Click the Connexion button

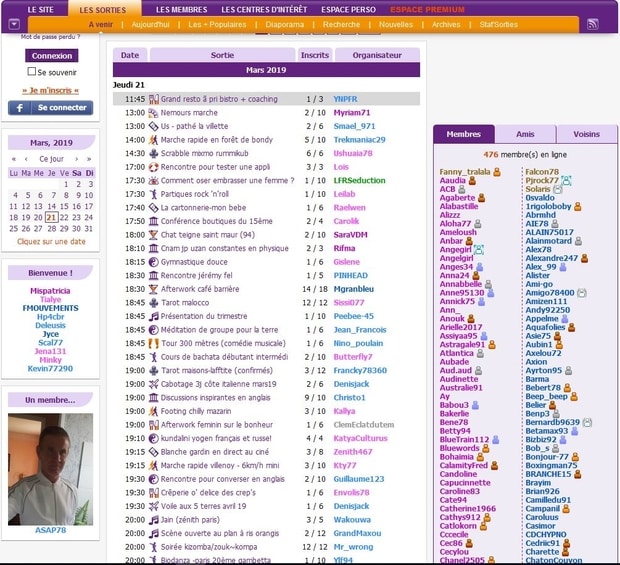click(x=52, y=56)
